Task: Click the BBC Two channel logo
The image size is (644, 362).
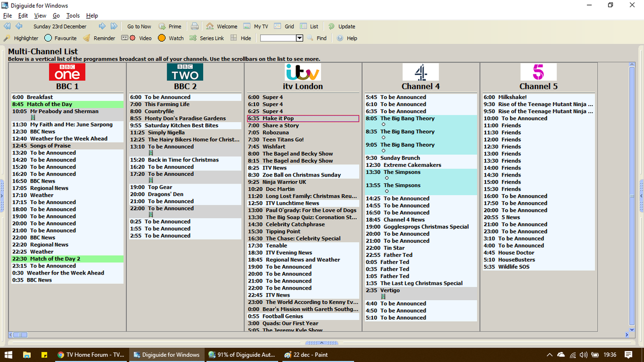Action: 185,72
